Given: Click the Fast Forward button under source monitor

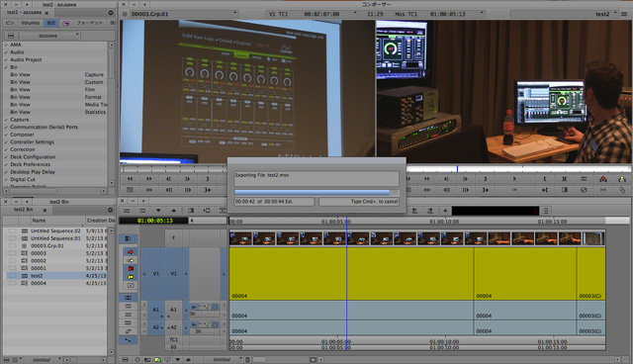Looking at the screenshot, I should [x=149, y=179].
